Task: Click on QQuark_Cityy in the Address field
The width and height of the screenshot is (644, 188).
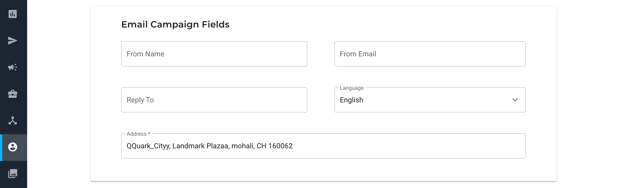Action: 148,146
